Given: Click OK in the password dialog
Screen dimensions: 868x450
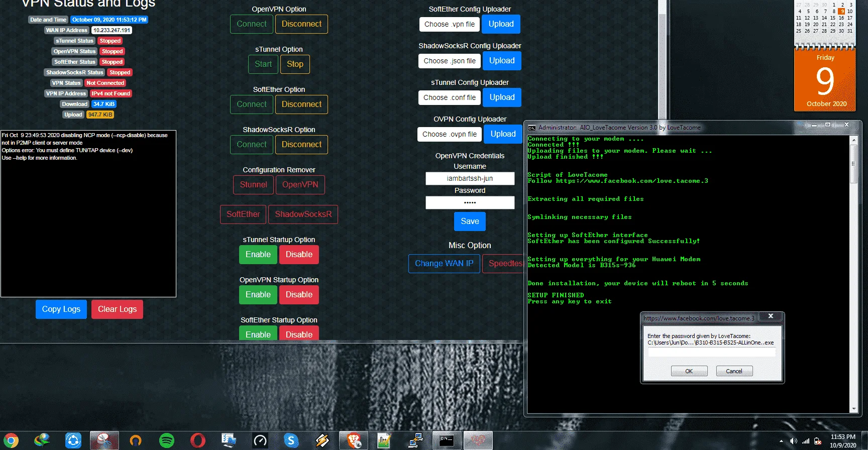Looking at the screenshot, I should (689, 371).
